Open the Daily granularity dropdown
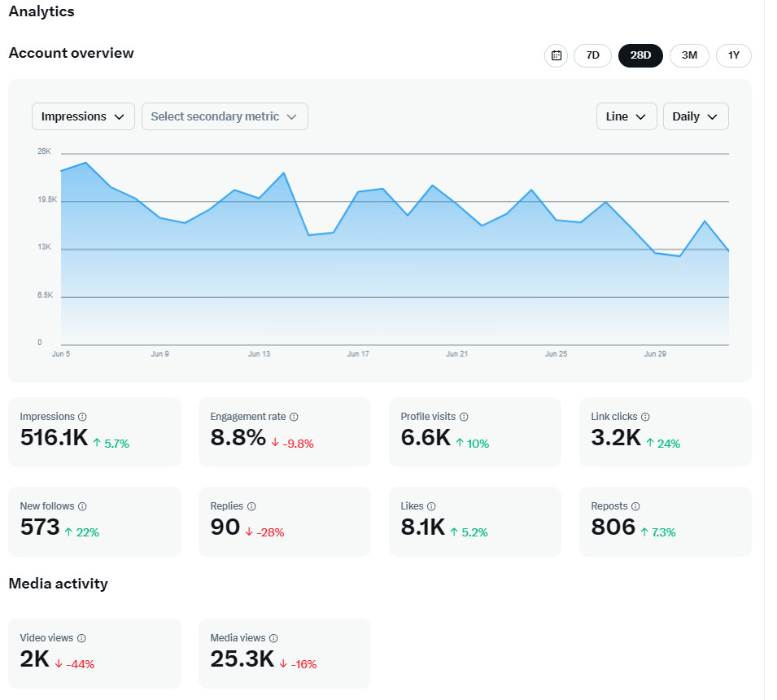Viewport: 777px width, 700px height. [696, 116]
